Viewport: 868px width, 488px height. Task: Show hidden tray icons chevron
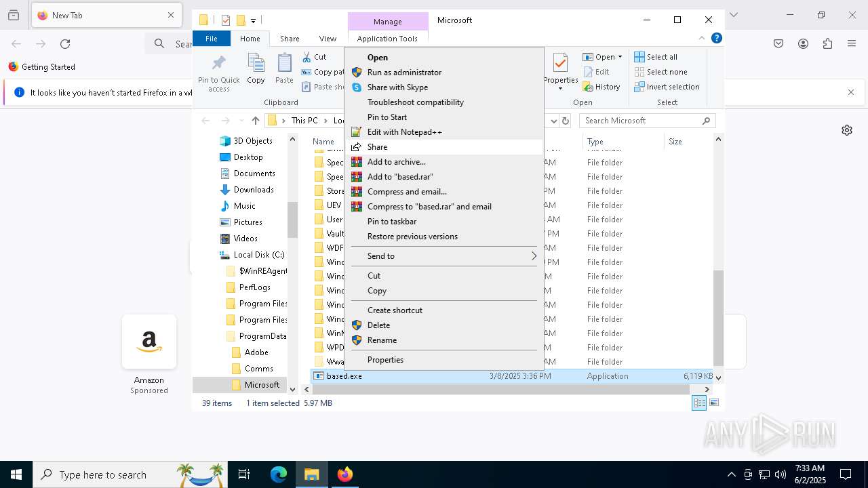pos(731,474)
